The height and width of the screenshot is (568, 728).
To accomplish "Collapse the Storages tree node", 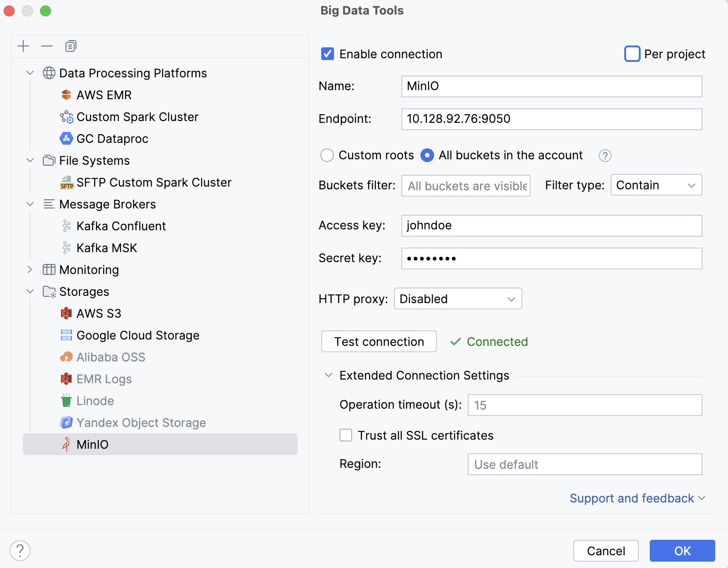I will click(x=30, y=291).
